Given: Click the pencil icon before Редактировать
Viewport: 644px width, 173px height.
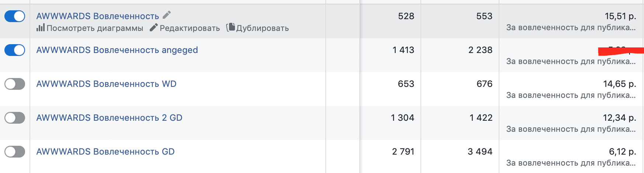Looking at the screenshot, I should point(154,28).
